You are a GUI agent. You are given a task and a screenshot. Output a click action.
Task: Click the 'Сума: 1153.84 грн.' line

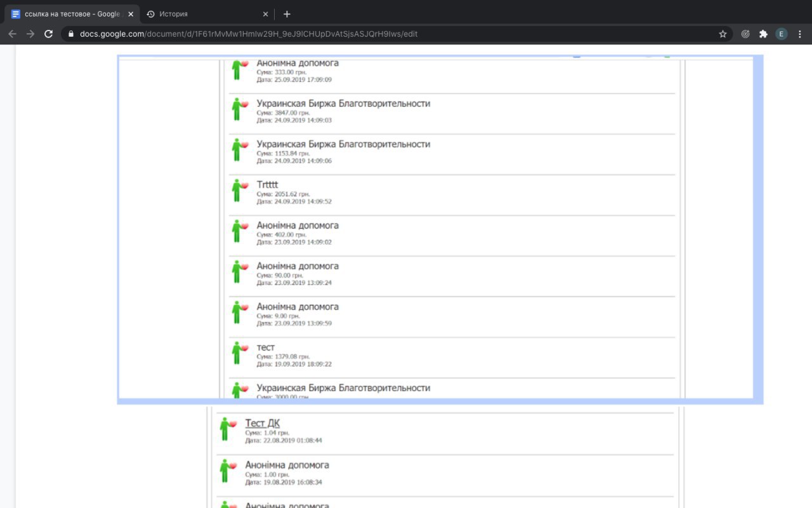(284, 154)
